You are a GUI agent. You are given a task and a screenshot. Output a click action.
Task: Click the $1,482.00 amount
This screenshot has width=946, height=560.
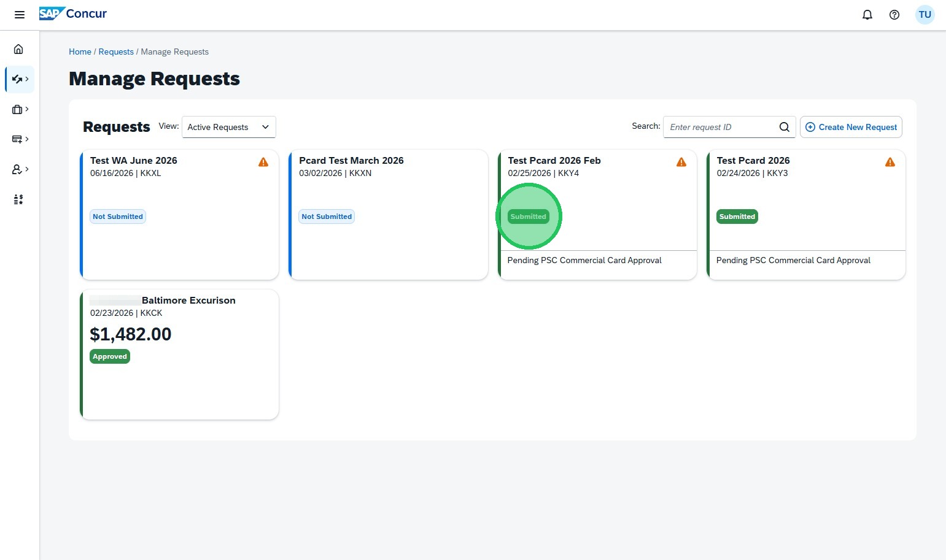tap(131, 334)
